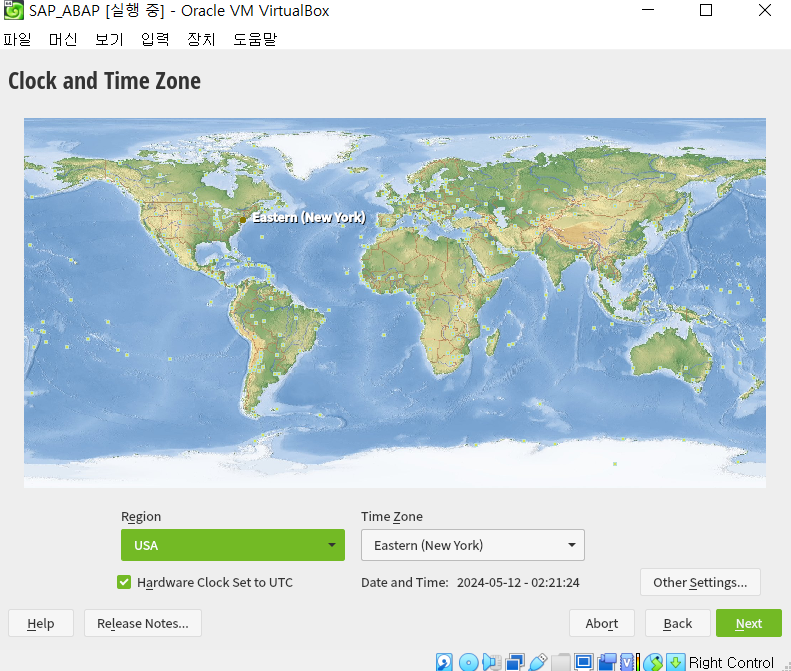Open Release Notes

pos(143,623)
